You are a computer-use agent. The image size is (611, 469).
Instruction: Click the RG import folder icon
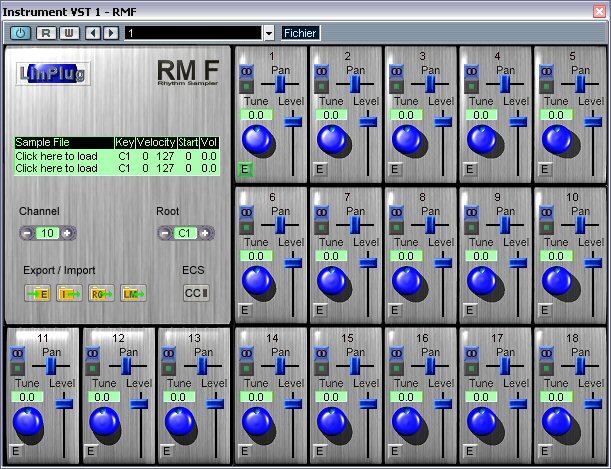click(101, 293)
